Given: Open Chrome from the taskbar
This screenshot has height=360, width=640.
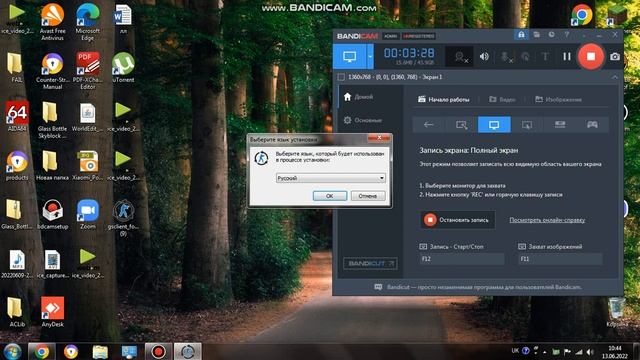Looking at the screenshot, I should tap(42, 351).
